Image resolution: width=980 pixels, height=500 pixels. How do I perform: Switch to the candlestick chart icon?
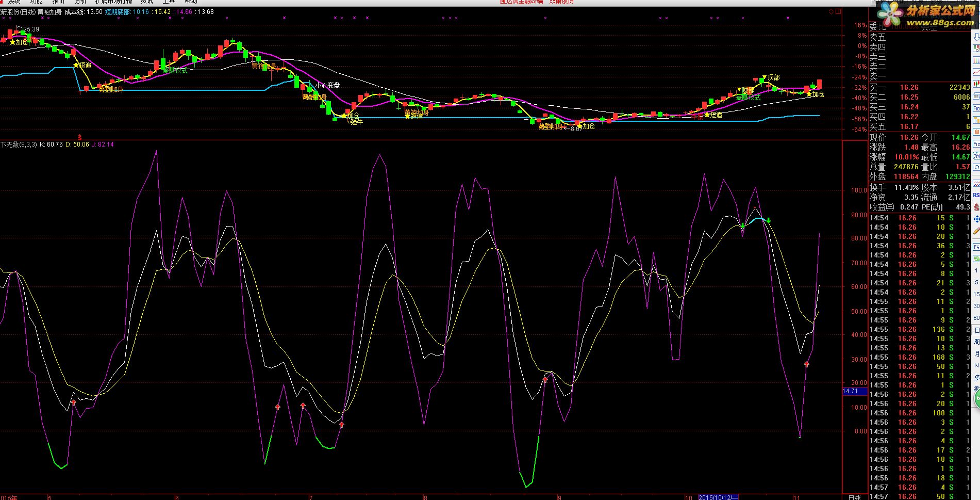click(976, 83)
